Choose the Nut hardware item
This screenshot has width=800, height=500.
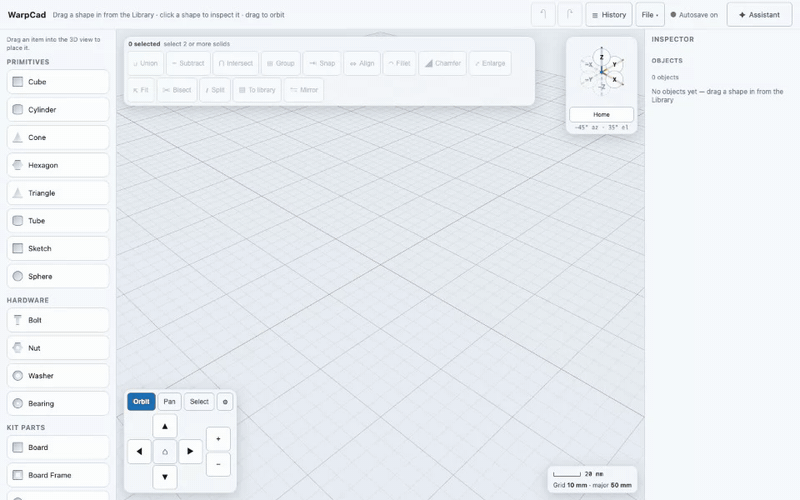pyautogui.click(x=58, y=348)
